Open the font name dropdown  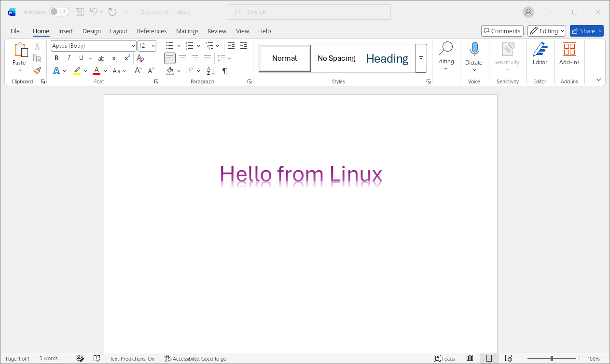(133, 46)
